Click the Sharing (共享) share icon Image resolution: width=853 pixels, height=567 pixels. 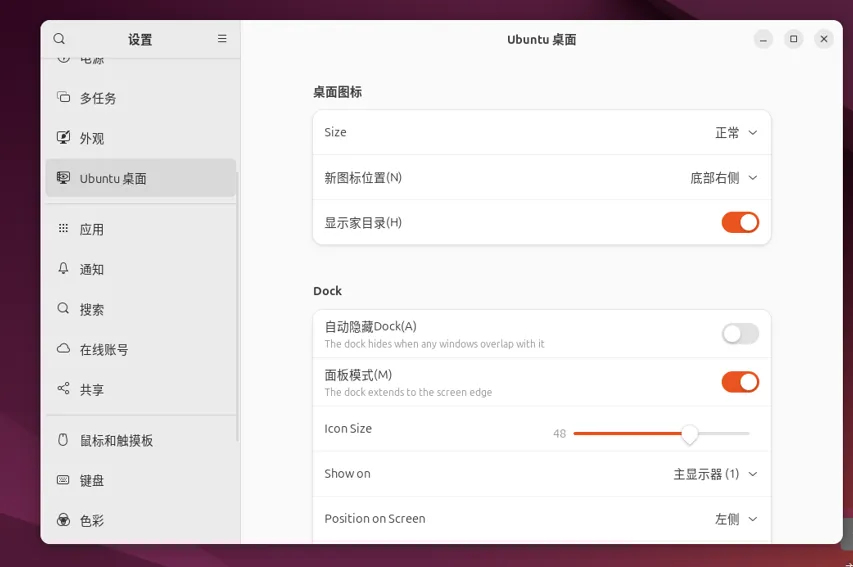point(64,389)
